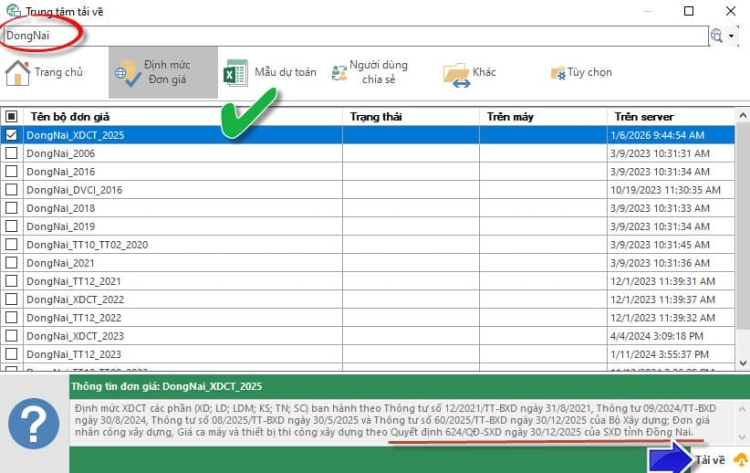Tick the DongNai_TT12_2021 checkbox
Viewport: 750px width, 473px height.
11,281
